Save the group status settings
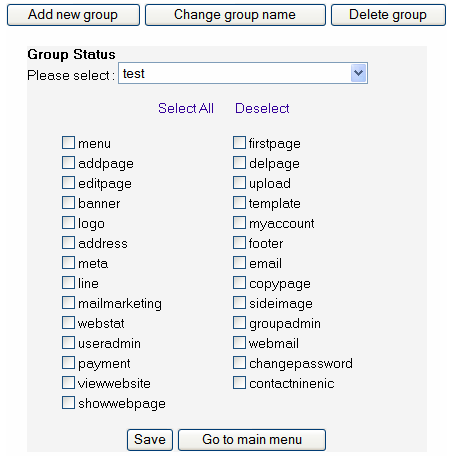Image resolution: width=451 pixels, height=456 pixels. [150, 440]
